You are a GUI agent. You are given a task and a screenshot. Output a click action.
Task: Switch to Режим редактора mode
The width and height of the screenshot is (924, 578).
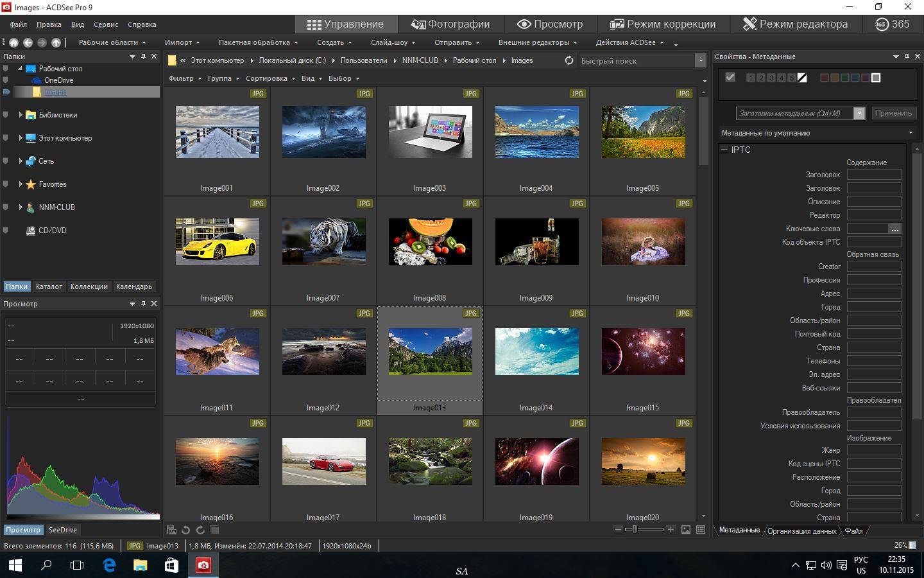(x=795, y=24)
